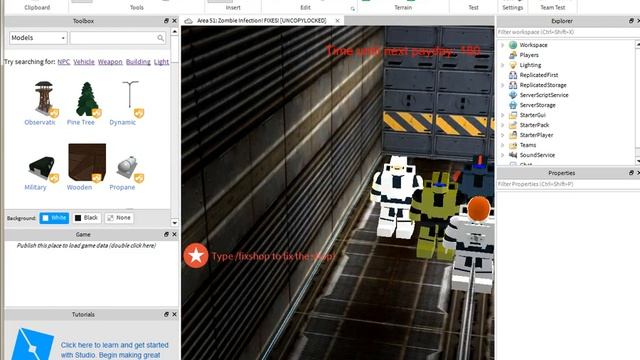Select the ReplicatedFirst row label
The height and width of the screenshot is (360, 640).
tap(539, 75)
